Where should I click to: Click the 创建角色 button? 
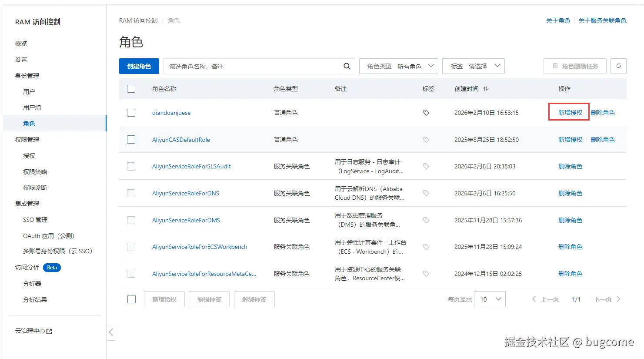point(139,66)
